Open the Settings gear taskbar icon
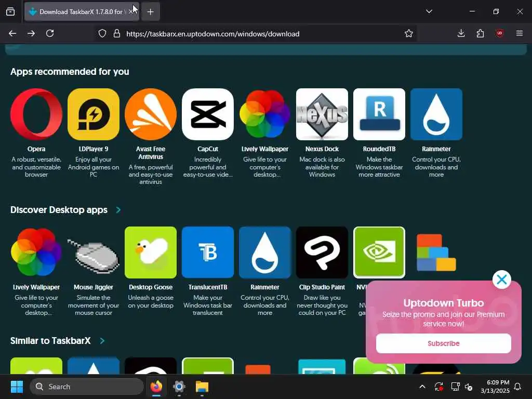This screenshot has height=399, width=532. (x=179, y=387)
